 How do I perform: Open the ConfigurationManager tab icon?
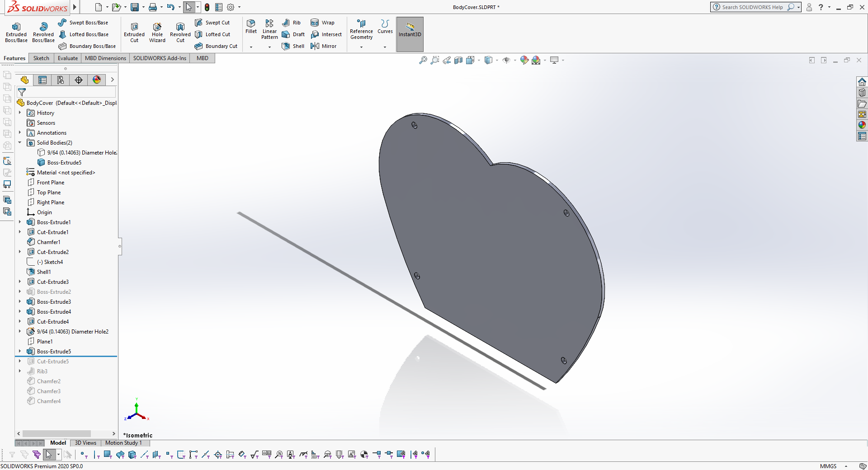click(61, 80)
